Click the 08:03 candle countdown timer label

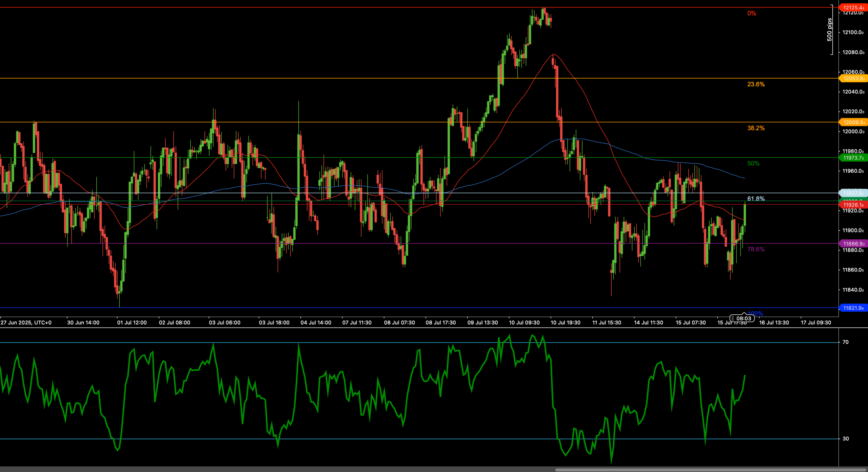[x=742, y=319]
